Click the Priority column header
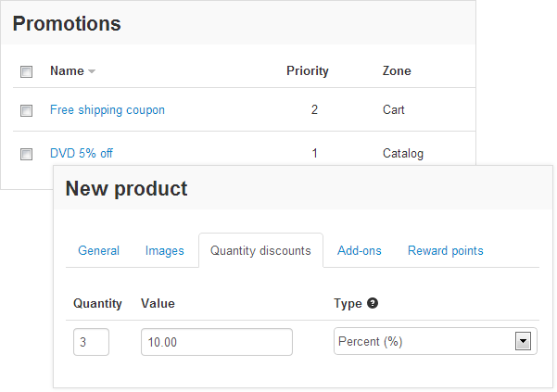This screenshot has width=557, height=392. 308,71
